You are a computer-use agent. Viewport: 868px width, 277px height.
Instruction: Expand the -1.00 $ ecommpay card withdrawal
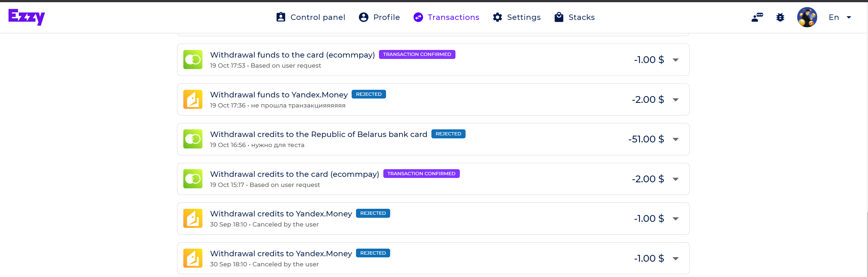coord(675,60)
